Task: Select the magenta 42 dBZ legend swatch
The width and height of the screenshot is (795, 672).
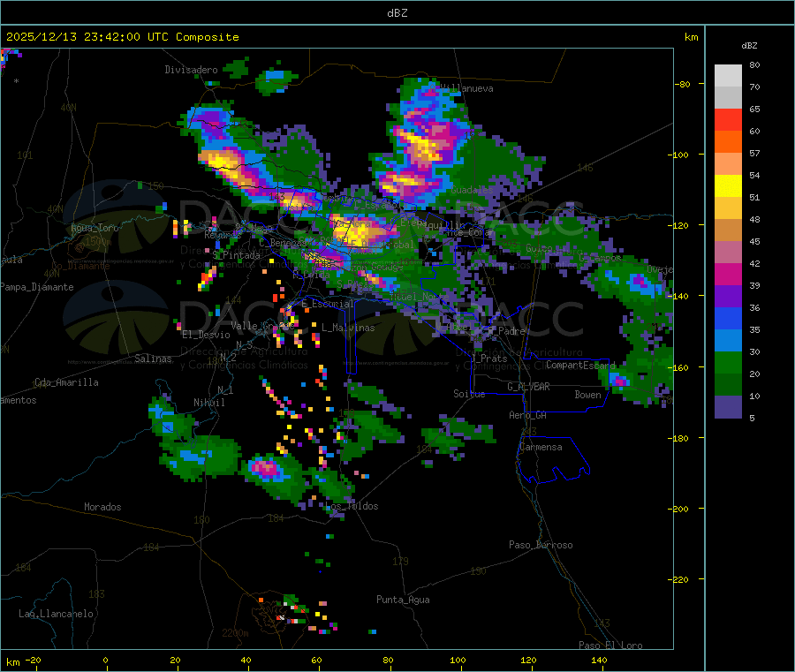Action: [728, 274]
